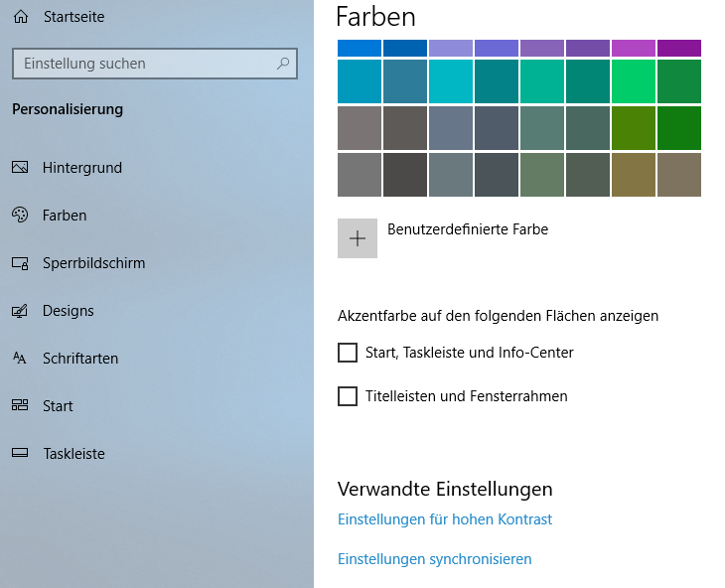Go to Sperrbildschirm section
Image resolution: width=725 pixels, height=588 pixels.
pyautogui.click(x=93, y=263)
